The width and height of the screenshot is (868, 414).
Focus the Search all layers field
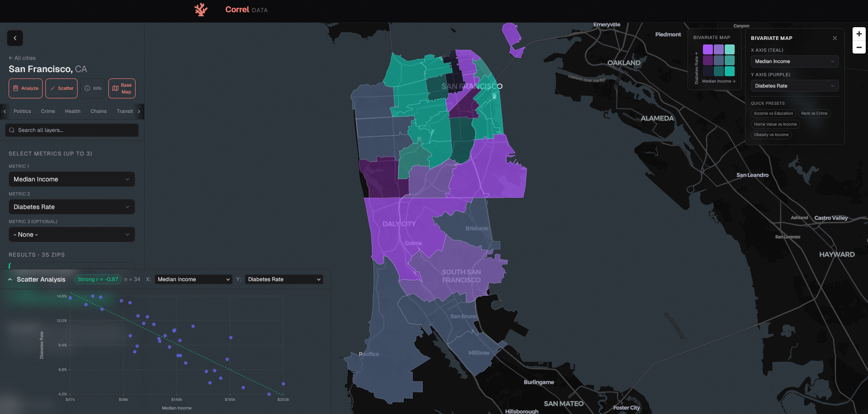pyautogui.click(x=72, y=130)
